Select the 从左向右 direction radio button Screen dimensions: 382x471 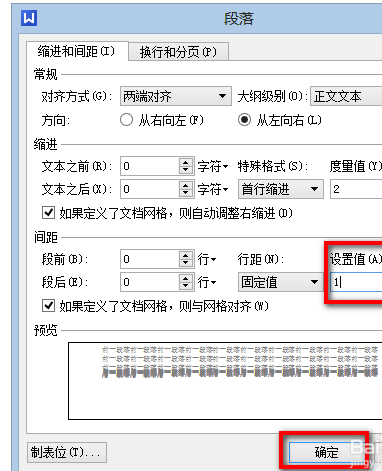coord(244,120)
